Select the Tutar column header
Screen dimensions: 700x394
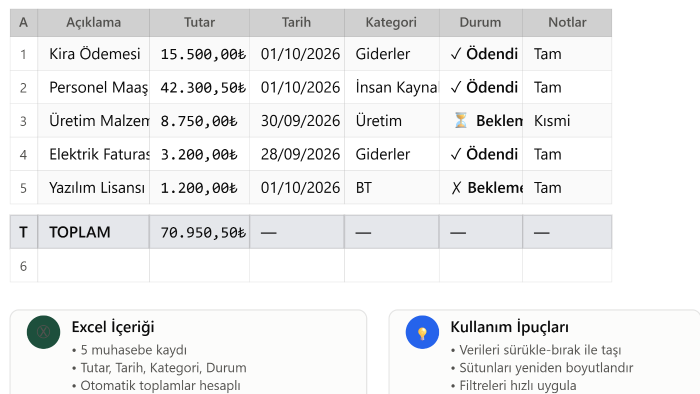199,22
